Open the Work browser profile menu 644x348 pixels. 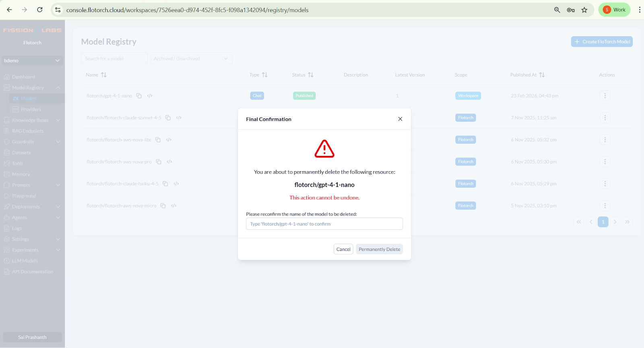(x=614, y=10)
